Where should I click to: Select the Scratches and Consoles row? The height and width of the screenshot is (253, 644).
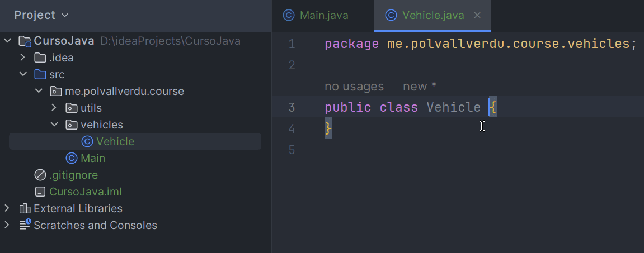pyautogui.click(x=135, y=225)
